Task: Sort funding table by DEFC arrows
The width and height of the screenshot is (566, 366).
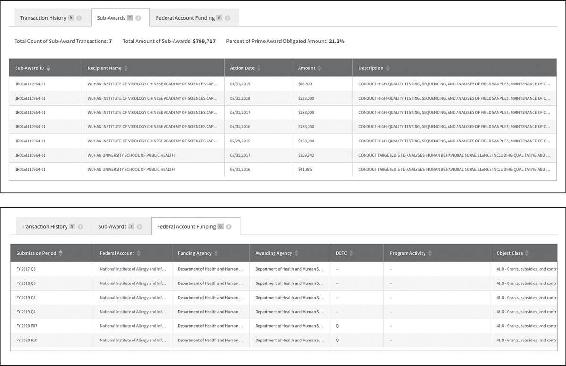Action: coord(351,253)
